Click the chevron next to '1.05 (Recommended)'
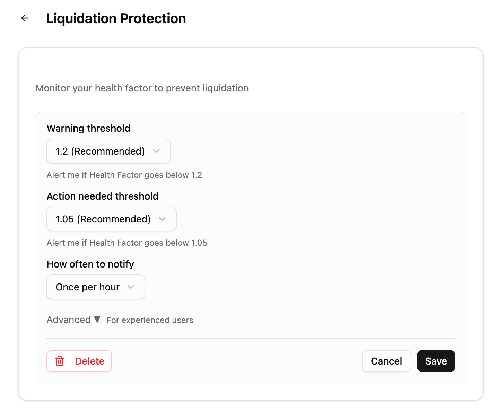Screen dimensions: 504x420 pyautogui.click(x=162, y=219)
